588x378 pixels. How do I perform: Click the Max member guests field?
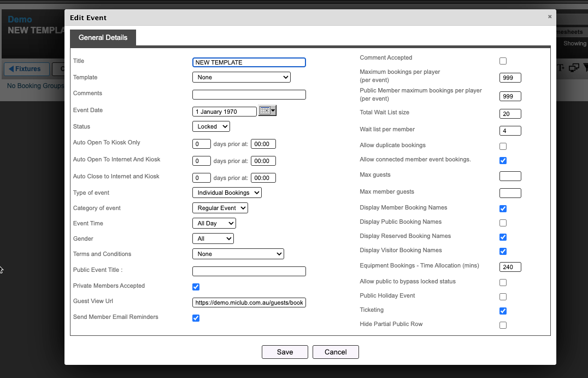(510, 193)
